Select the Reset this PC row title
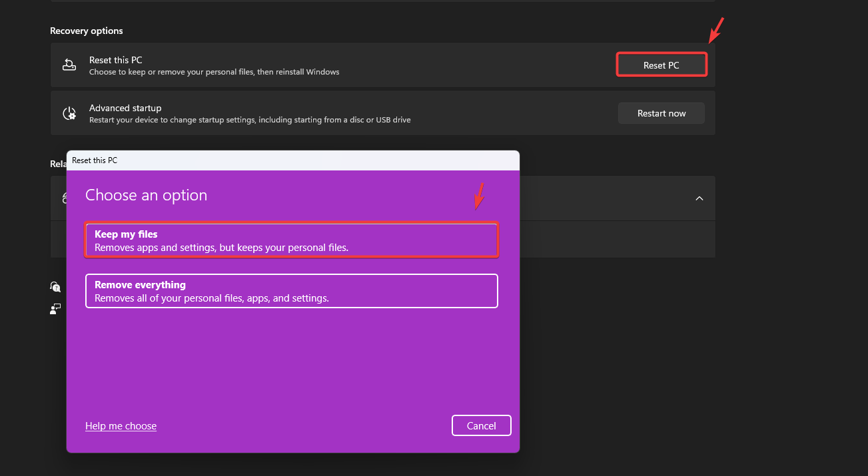Viewport: 868px width, 476px height. (116, 60)
